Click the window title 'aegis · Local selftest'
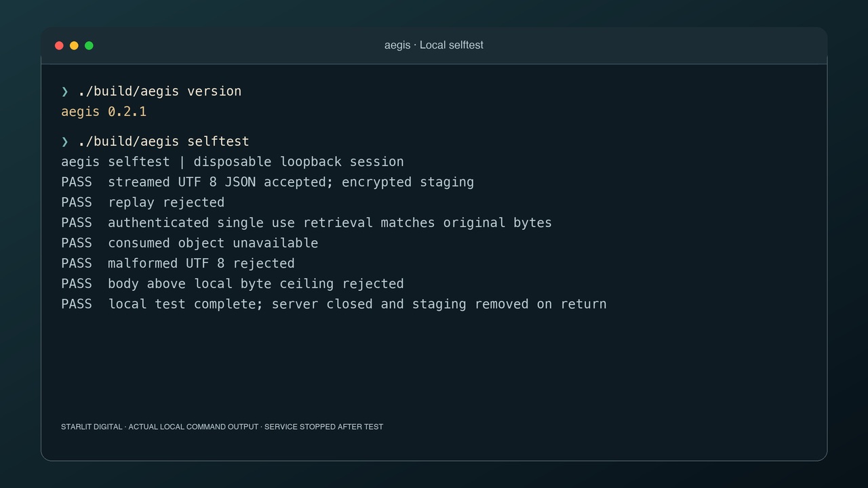868x488 pixels. pos(434,45)
